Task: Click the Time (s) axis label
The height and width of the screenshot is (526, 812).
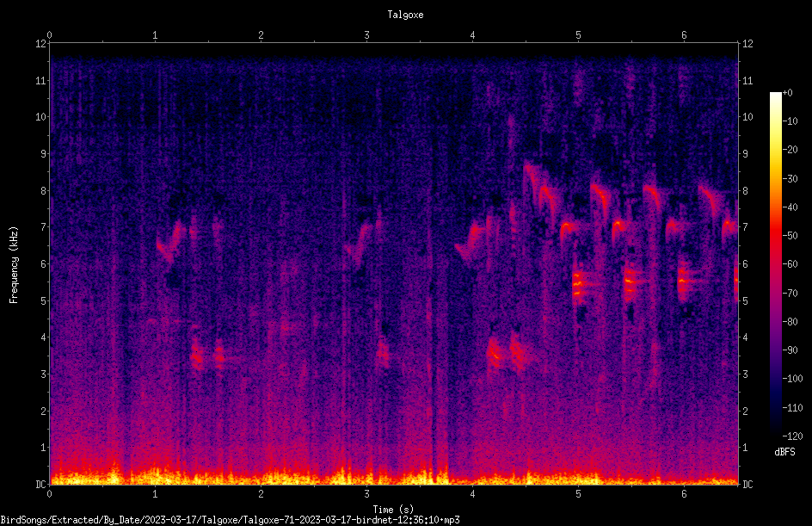Action: click(393, 510)
